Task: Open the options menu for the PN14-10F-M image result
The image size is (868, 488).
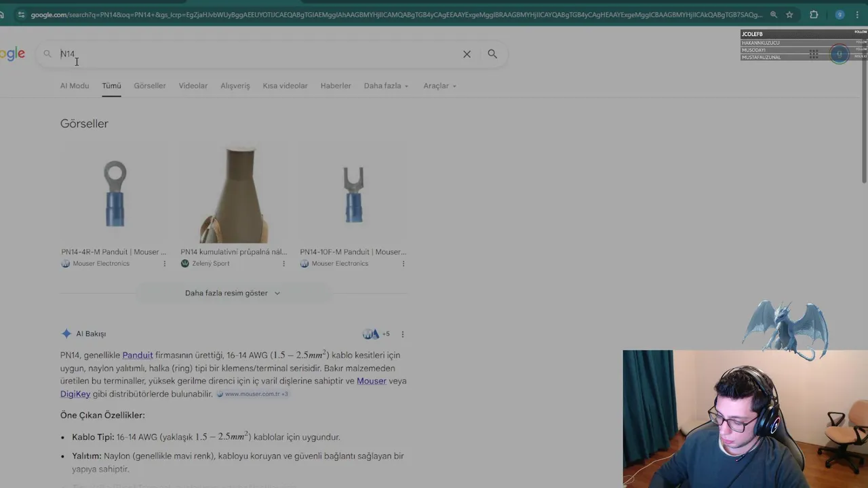Action: coord(403,264)
